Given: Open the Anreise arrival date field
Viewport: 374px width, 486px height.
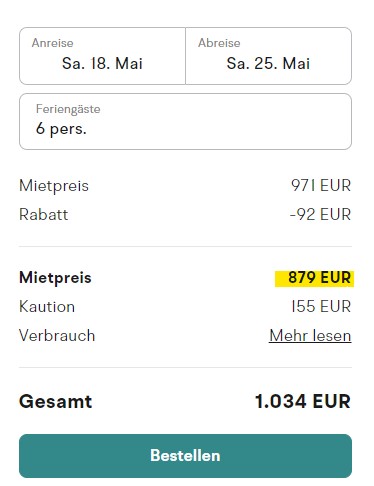Looking at the screenshot, I should click(x=102, y=56).
